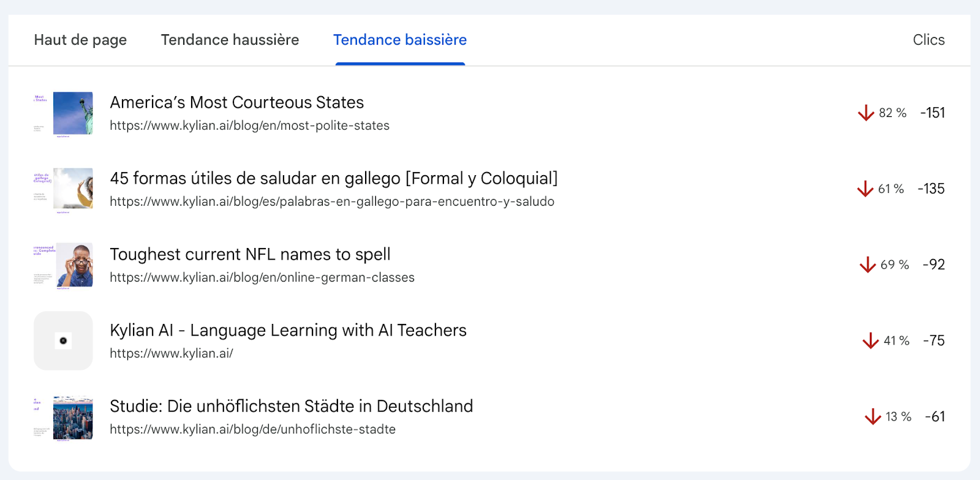Screen dimensions: 980x480
Task: Click Studie: Die unhöflichsten Städte title
Action: 291,406
